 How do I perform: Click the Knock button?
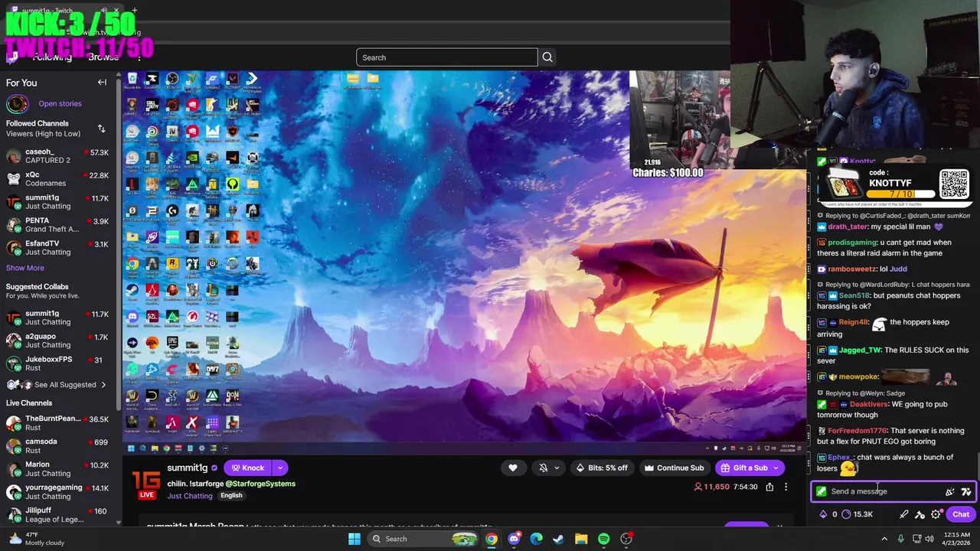pyautogui.click(x=247, y=468)
